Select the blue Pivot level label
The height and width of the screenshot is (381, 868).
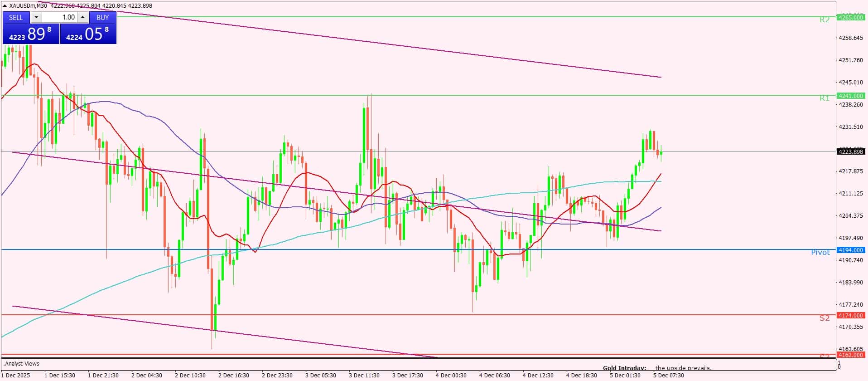tap(820, 252)
